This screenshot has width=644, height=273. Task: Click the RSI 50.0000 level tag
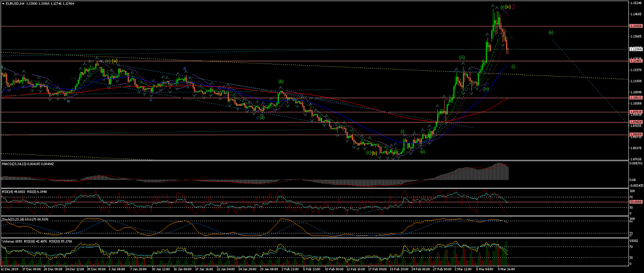tap(635, 202)
